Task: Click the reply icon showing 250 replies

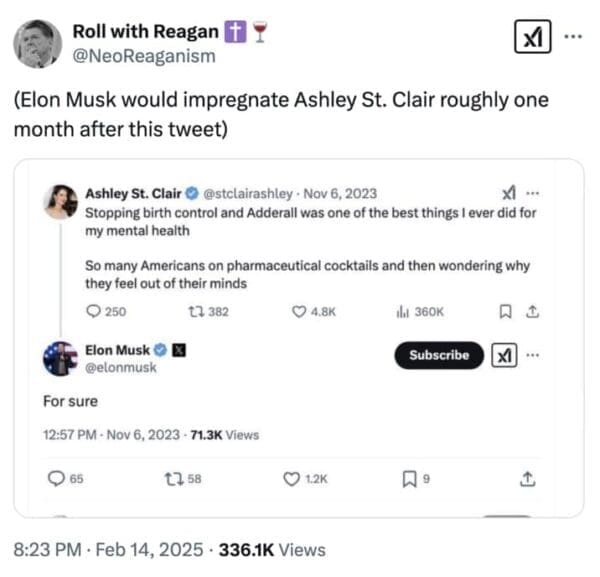Action: click(x=93, y=311)
